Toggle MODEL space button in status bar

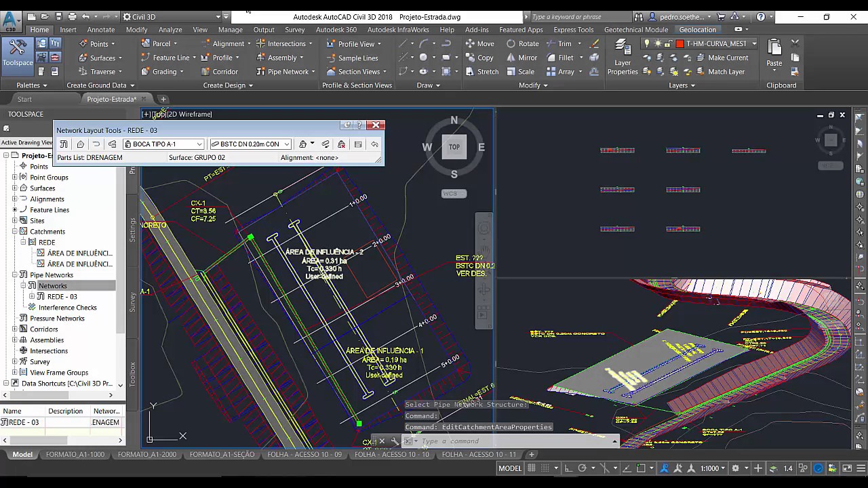[x=510, y=468]
